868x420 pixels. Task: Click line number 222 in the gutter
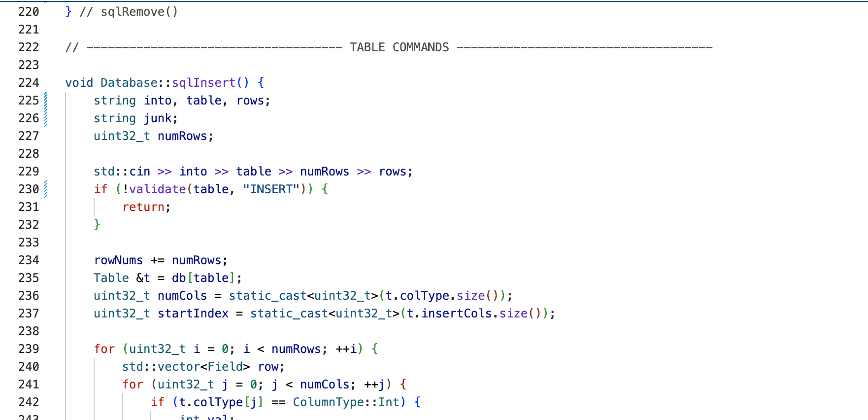pyautogui.click(x=29, y=47)
